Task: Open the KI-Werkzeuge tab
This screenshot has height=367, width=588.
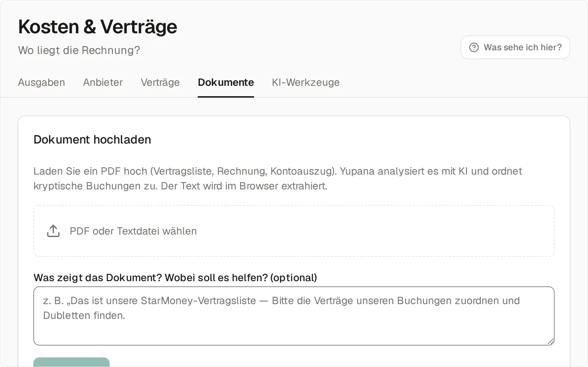Action: [x=306, y=82]
